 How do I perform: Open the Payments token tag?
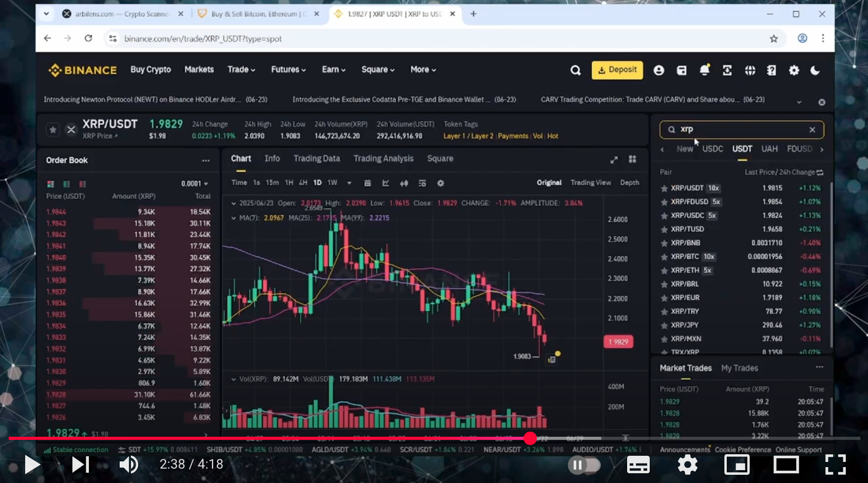click(513, 136)
